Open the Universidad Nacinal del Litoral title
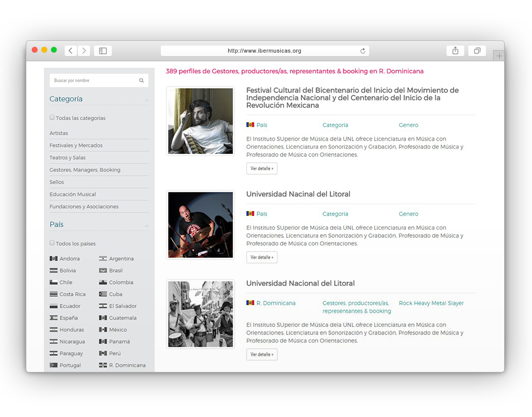The height and width of the screenshot is (417, 532). click(x=298, y=194)
